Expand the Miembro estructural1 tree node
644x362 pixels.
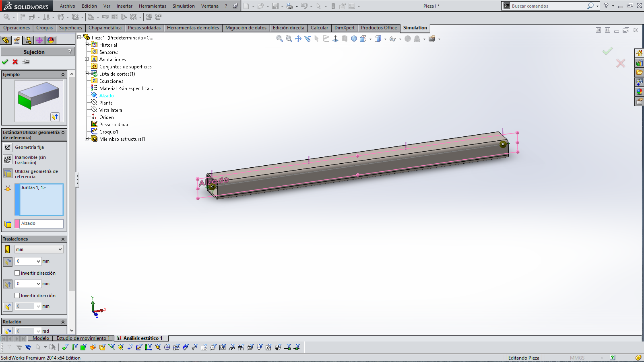click(x=87, y=139)
